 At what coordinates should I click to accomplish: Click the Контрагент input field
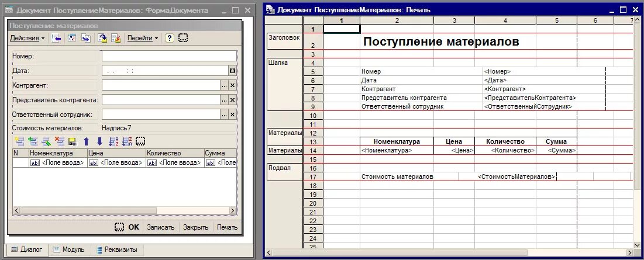(161, 85)
